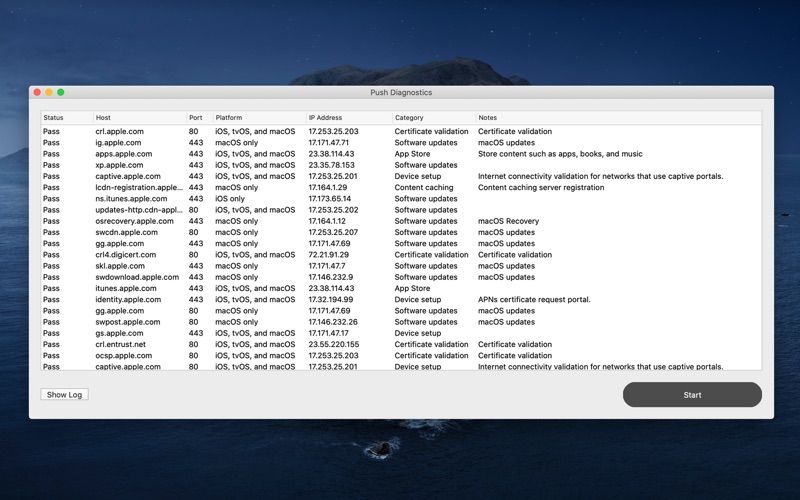
Task: Click Content caching server registration note
Action: click(x=541, y=187)
